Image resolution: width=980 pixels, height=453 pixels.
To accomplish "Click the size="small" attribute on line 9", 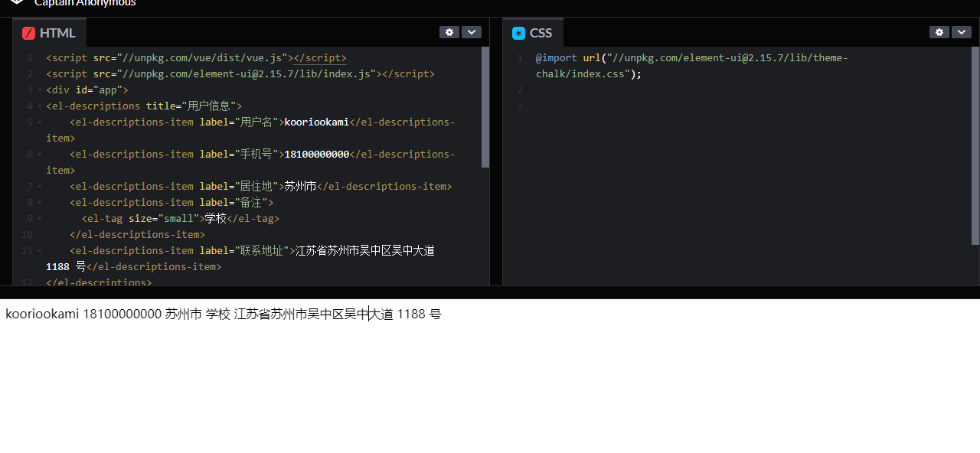I will coord(164,219).
